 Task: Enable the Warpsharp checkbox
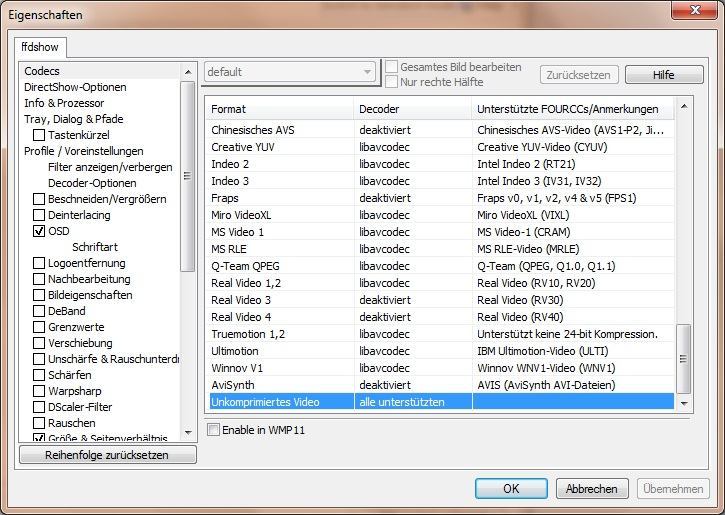(39, 391)
